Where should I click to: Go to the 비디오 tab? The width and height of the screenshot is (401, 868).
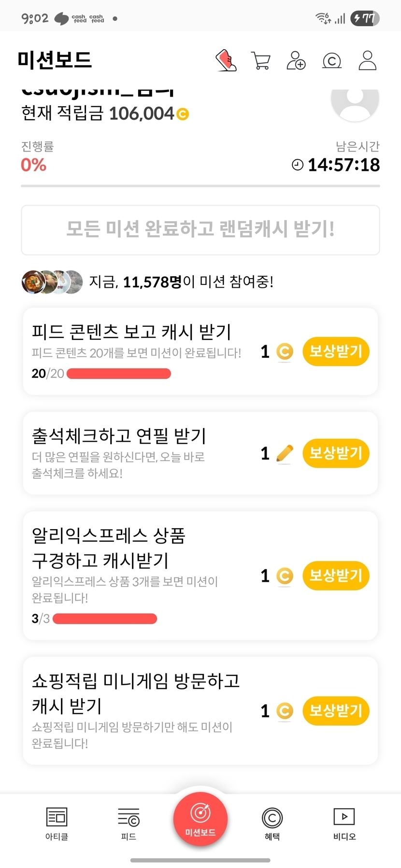point(344,824)
